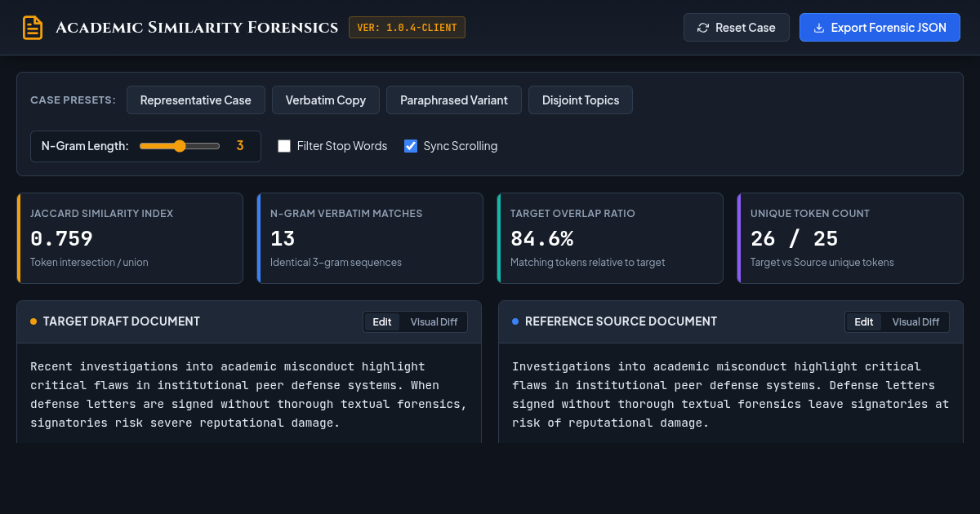This screenshot has height=514, width=980.
Task: Click the Token intersection / union caption
Action: 89,263
